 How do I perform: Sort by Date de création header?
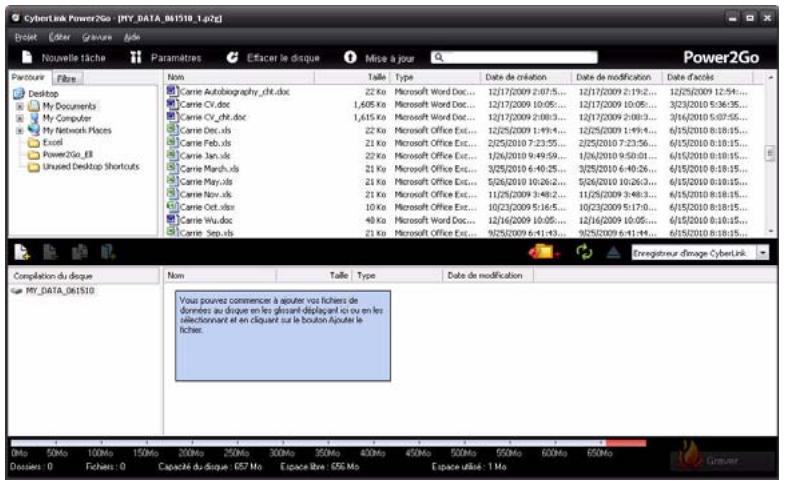[x=526, y=77]
